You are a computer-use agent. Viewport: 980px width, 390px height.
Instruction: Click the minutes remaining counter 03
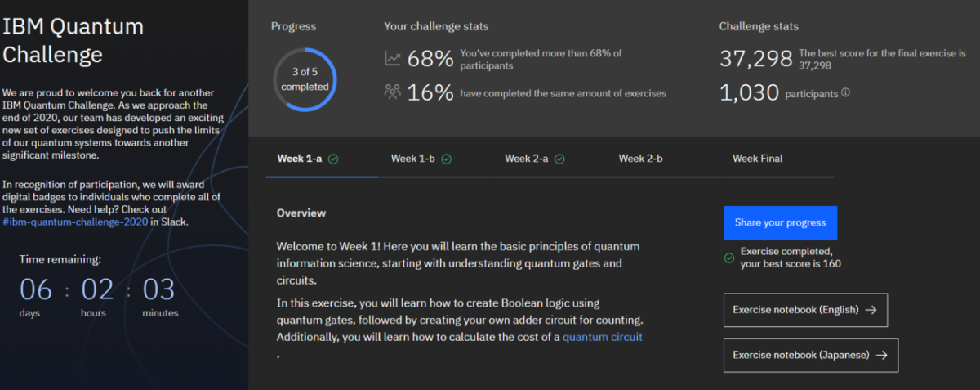158,289
